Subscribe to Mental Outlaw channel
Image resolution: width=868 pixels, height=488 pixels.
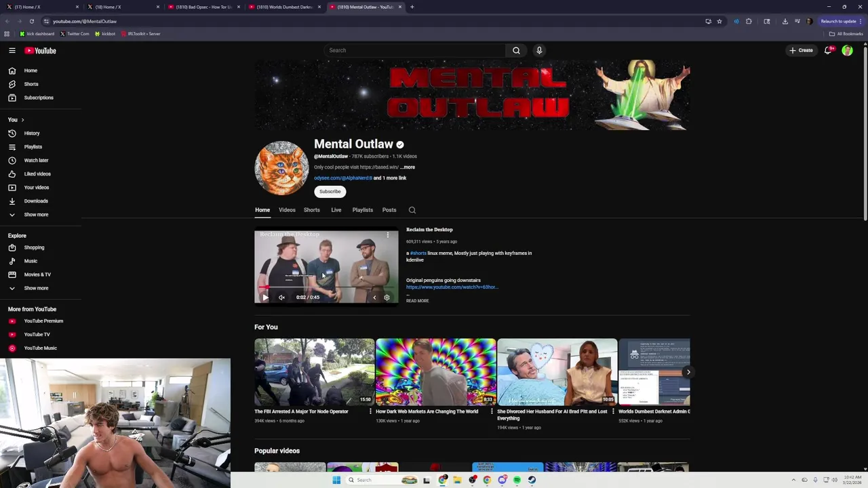point(330,192)
